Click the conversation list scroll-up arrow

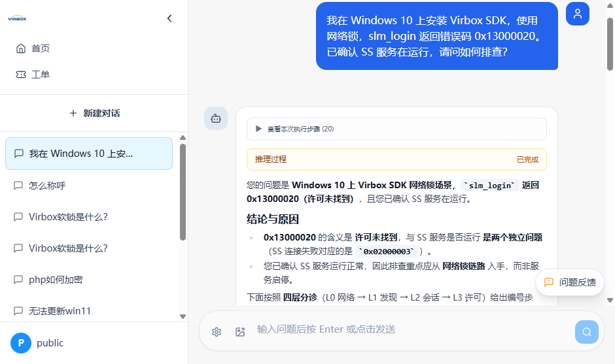click(x=183, y=137)
